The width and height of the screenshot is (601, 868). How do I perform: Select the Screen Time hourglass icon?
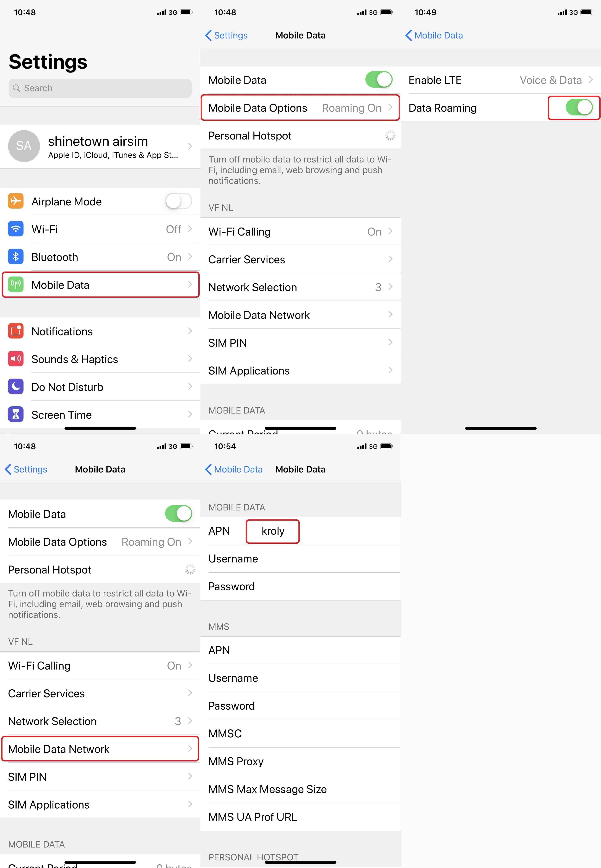coord(15,414)
